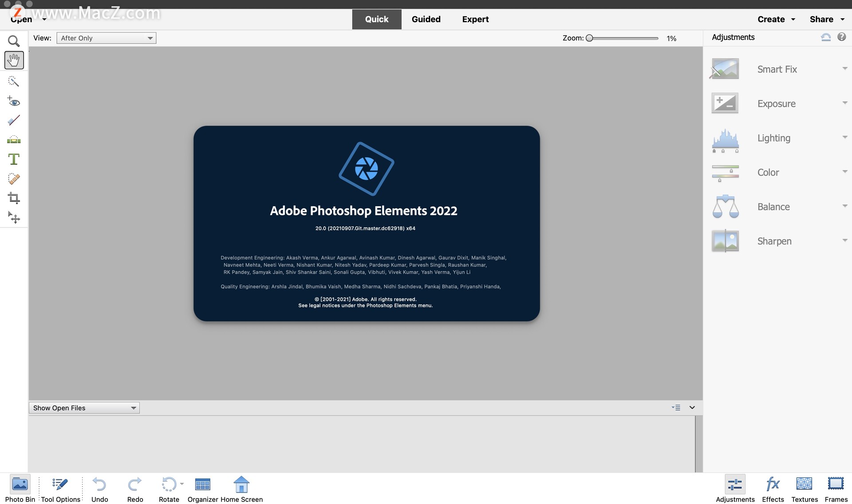Switch to the Guided mode tab
Screen dimensions: 852x504
(426, 19)
